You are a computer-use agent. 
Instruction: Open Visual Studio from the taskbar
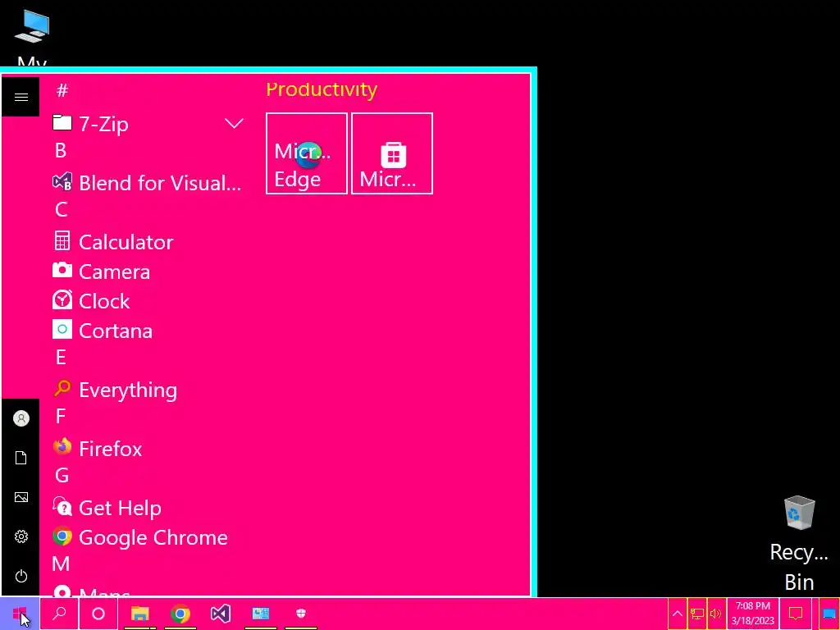pyautogui.click(x=220, y=614)
